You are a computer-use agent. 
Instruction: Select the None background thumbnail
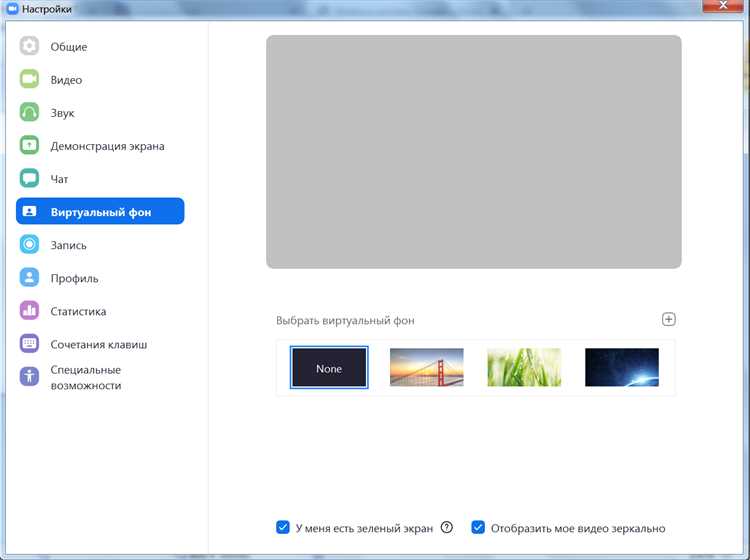(329, 367)
